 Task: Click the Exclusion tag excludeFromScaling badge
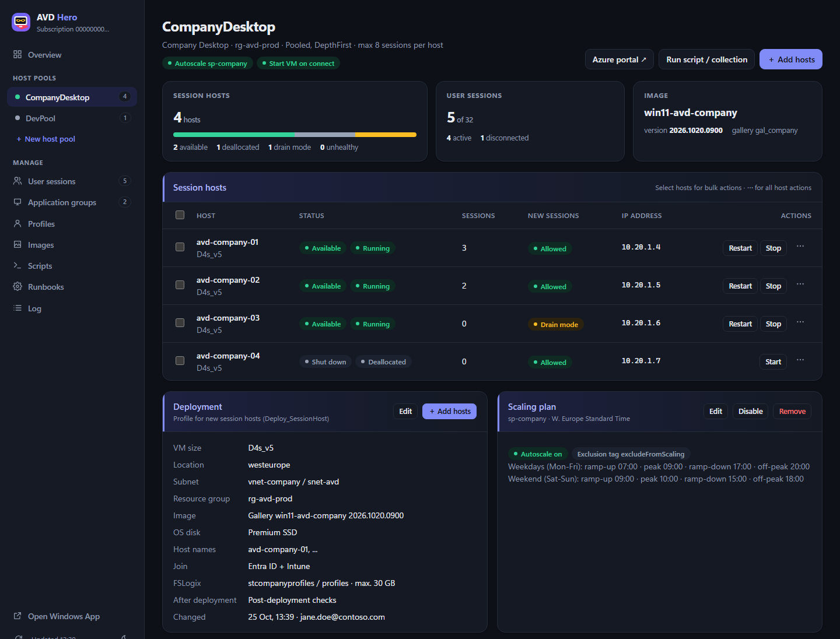(x=631, y=454)
